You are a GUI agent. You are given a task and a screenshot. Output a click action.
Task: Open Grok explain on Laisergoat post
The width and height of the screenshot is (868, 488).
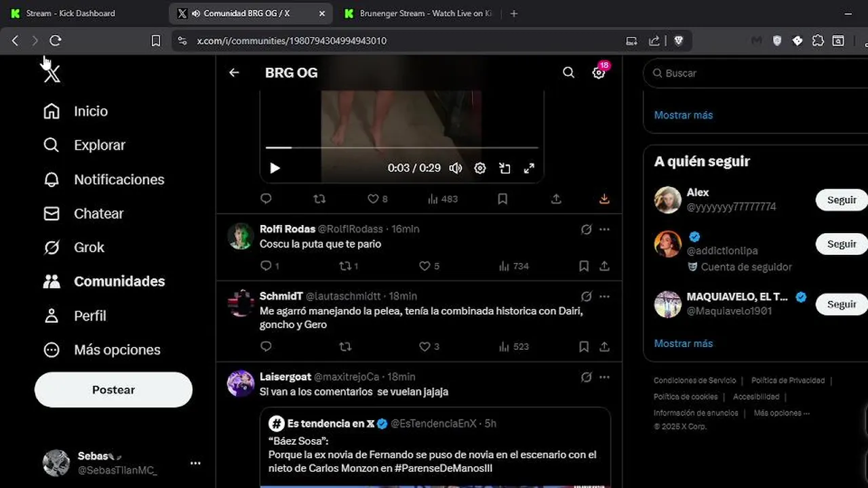[587, 377]
